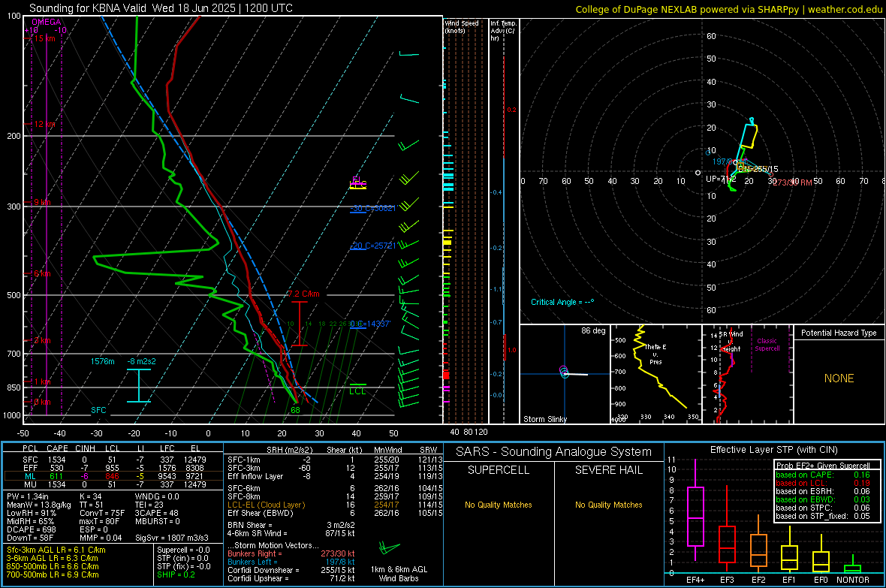Image resolution: width=886 pixels, height=588 pixels.
Task: Click the green SHIP = 0.2 value
Action: [176, 574]
